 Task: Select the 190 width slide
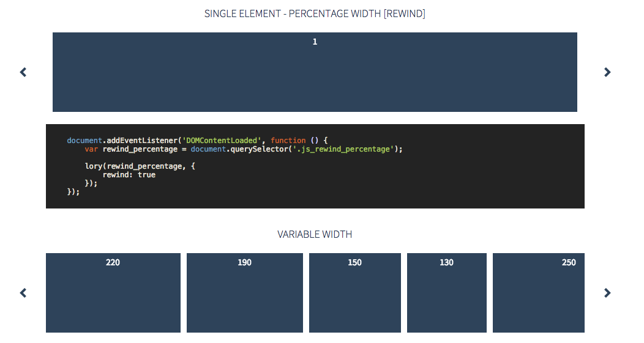coord(245,293)
